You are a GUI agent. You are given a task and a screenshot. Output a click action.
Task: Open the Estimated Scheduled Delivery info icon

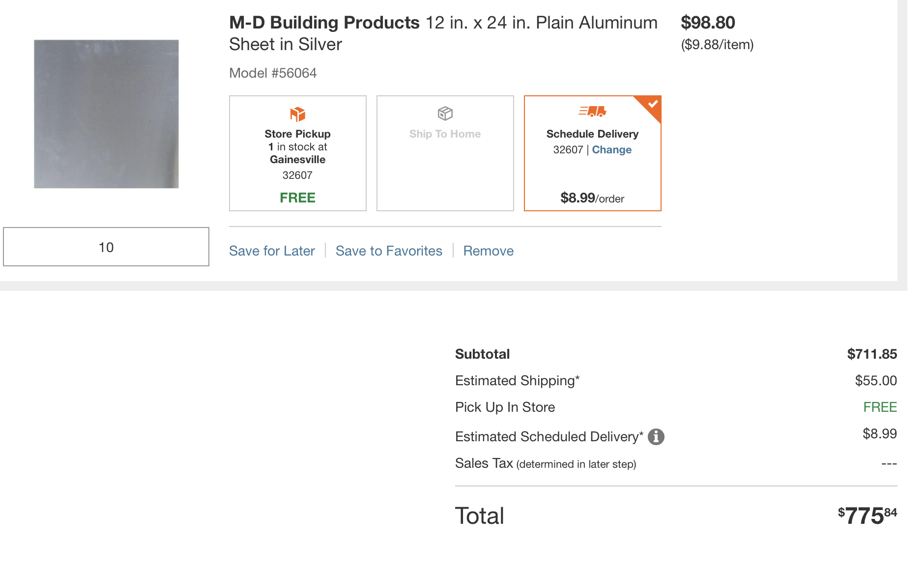coord(656,436)
